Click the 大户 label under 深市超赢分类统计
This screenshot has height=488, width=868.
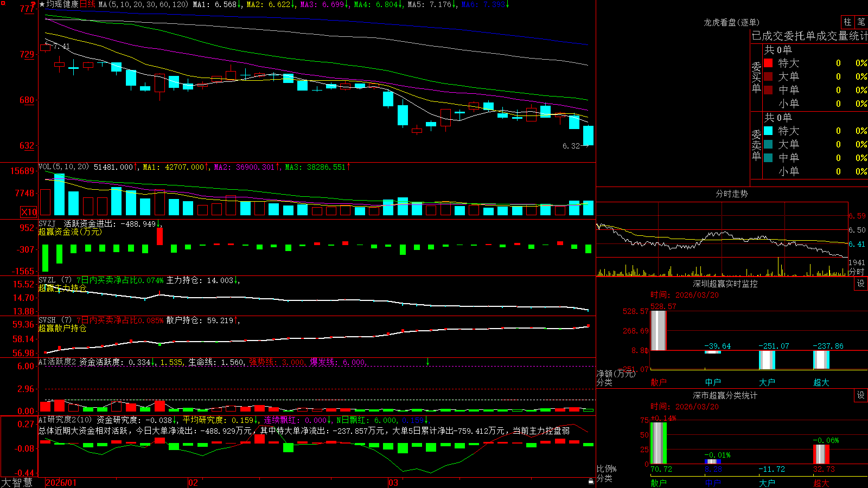767,483
